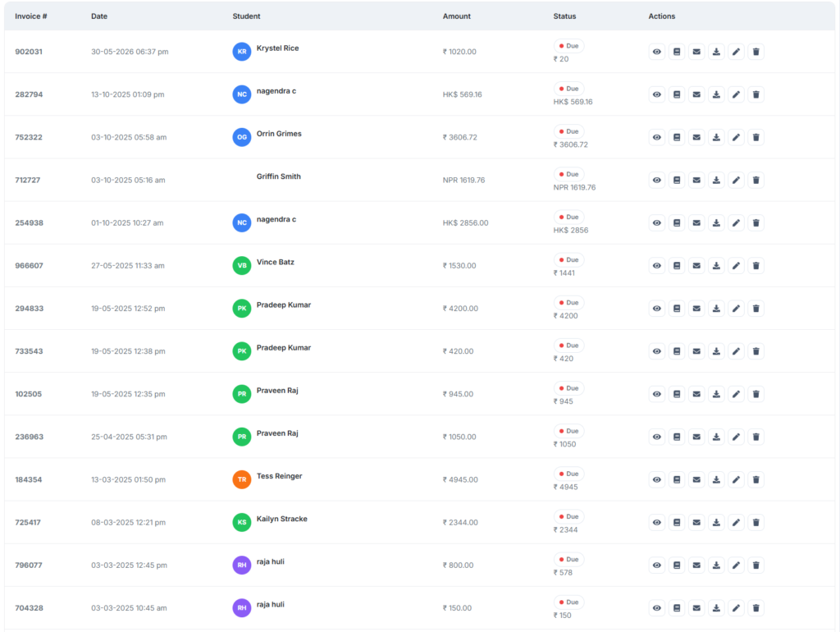Email invoice 712727 using envelope icon
This screenshot has width=840, height=632.
coord(696,180)
